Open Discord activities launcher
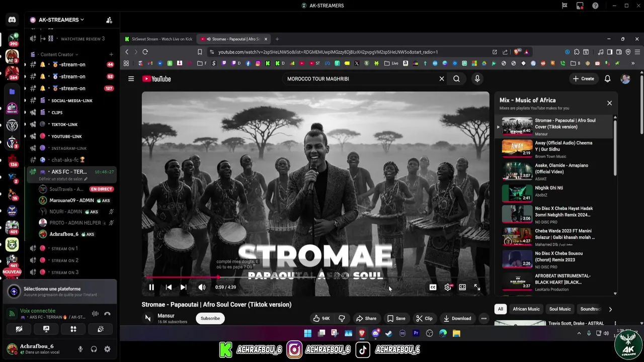This screenshot has width=644, height=362. [73, 329]
